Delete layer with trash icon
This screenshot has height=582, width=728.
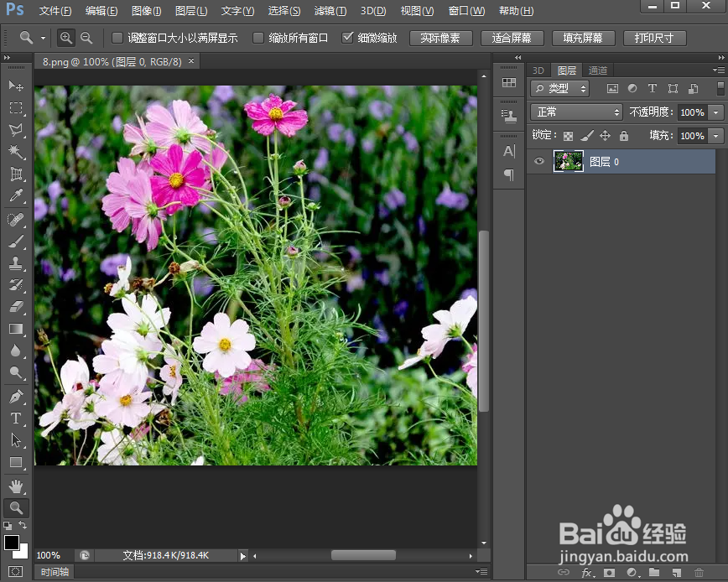[x=699, y=573]
